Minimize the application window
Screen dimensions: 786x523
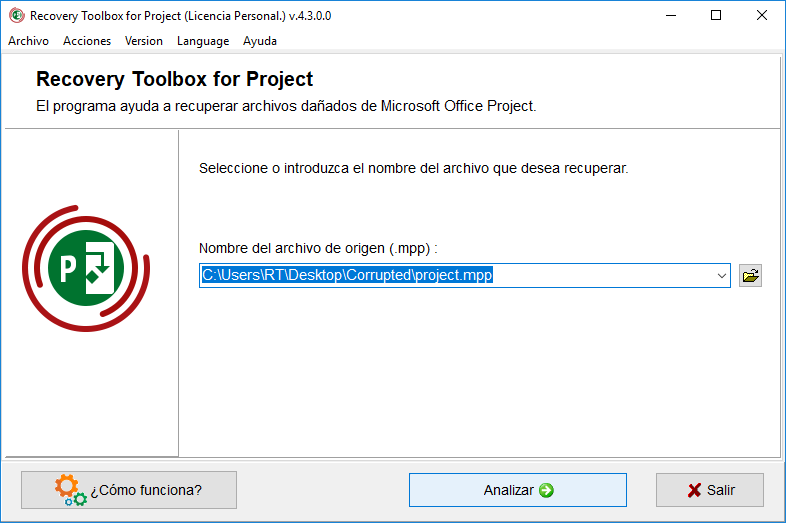click(x=671, y=16)
